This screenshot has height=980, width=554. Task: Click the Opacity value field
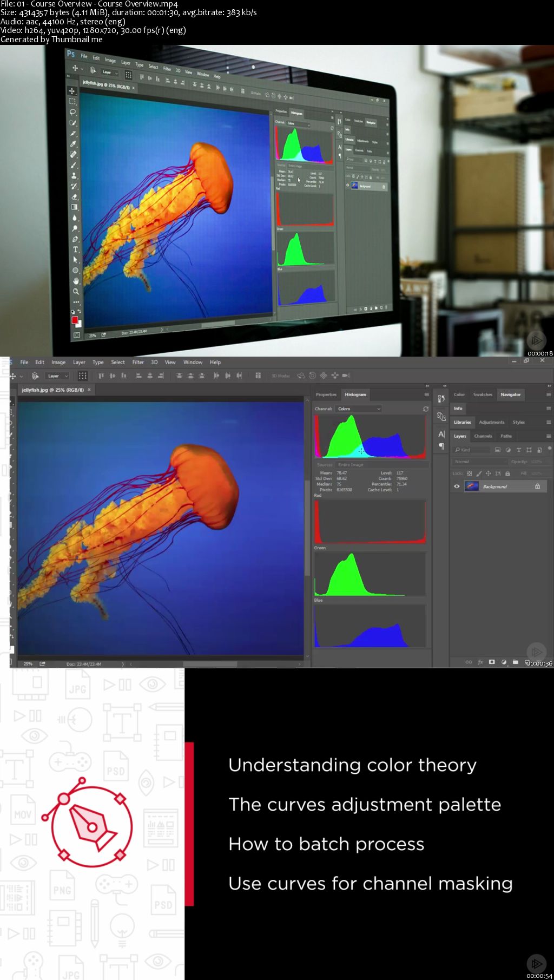(537, 462)
